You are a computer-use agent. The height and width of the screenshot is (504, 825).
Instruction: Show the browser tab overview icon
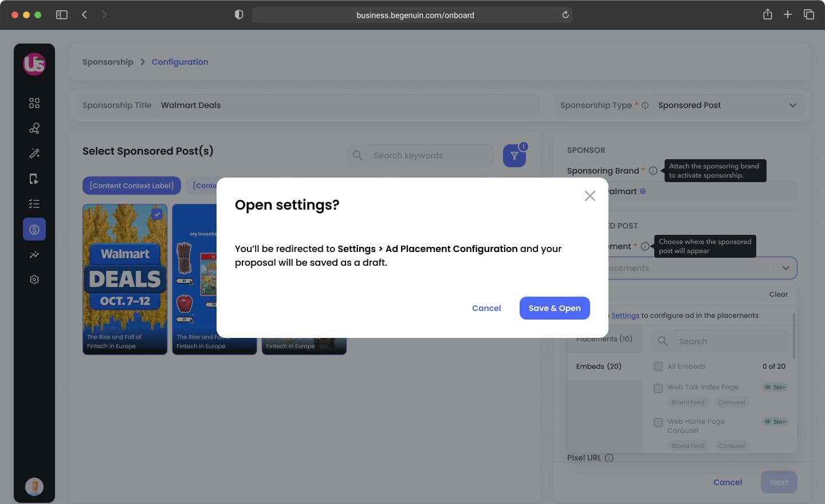pos(809,15)
